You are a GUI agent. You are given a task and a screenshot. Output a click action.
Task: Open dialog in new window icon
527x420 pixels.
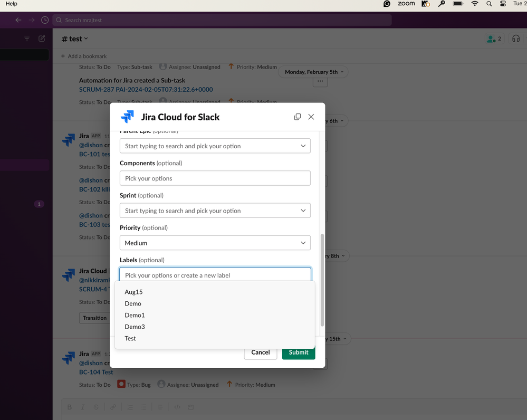point(298,117)
